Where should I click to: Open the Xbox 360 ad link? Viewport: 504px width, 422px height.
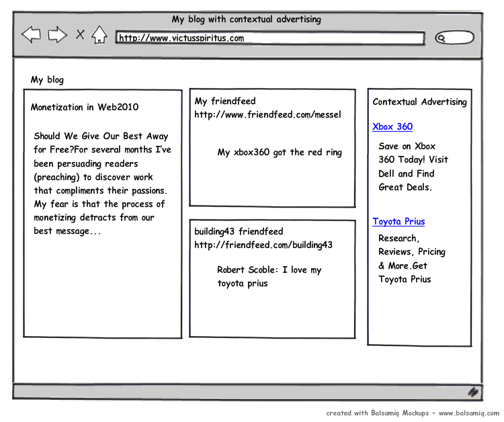pos(392,126)
